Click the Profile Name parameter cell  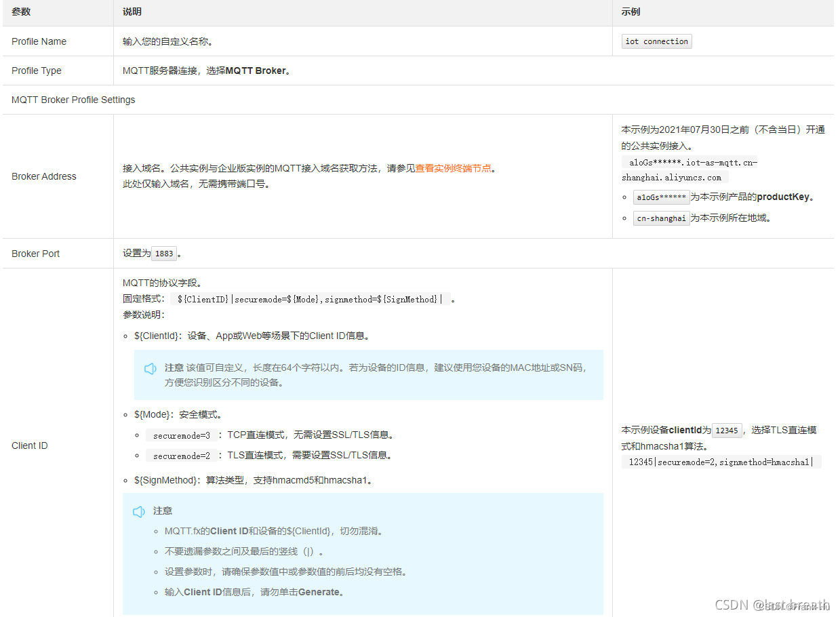tap(58, 41)
